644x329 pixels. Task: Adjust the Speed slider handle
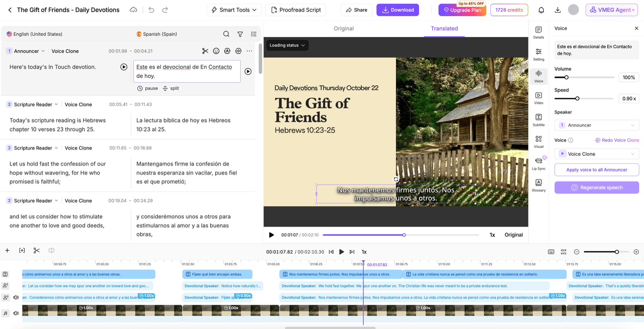tap(577, 99)
